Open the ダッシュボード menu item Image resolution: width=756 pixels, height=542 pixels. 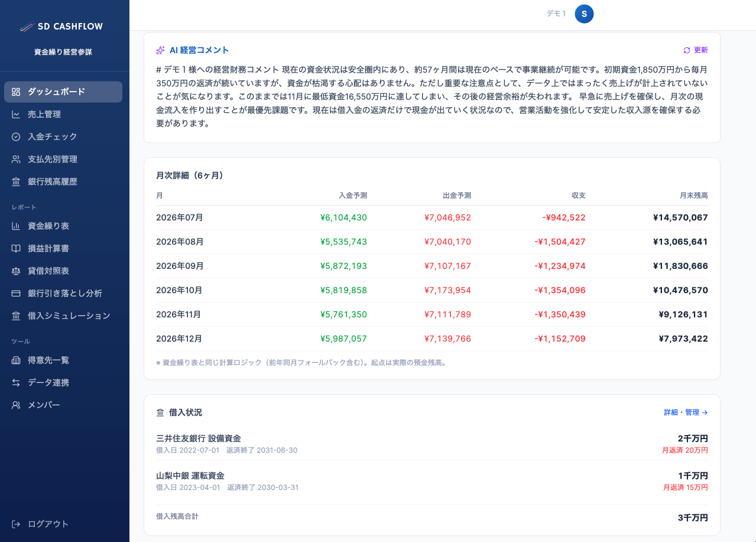pyautogui.click(x=63, y=92)
